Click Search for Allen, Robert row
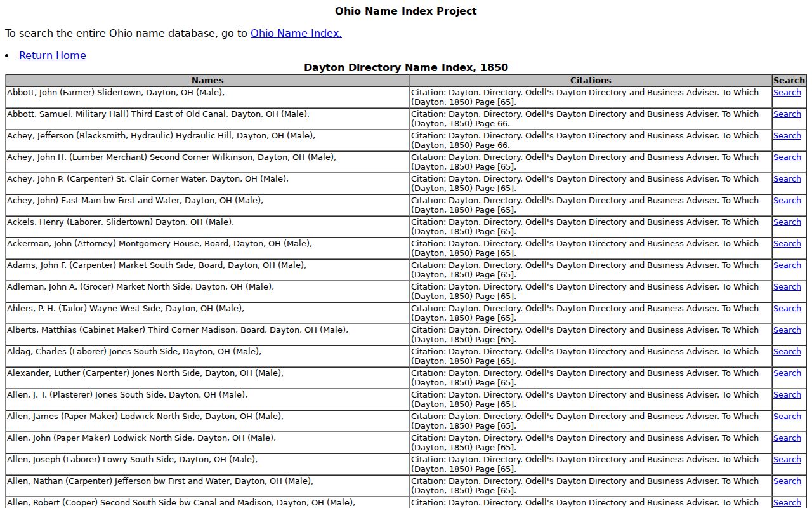This screenshot has height=508, width=812. (x=787, y=503)
